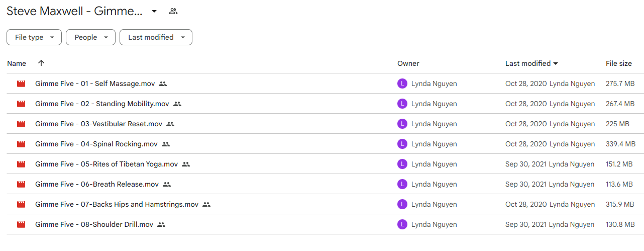
Task: Open the Last modified filter dropdown
Action: click(156, 37)
